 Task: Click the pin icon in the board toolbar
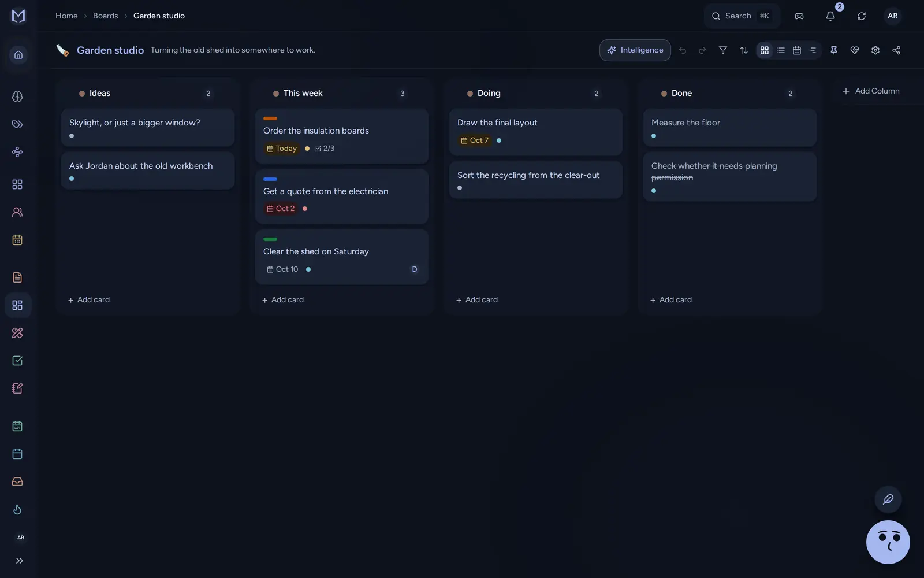(x=833, y=50)
